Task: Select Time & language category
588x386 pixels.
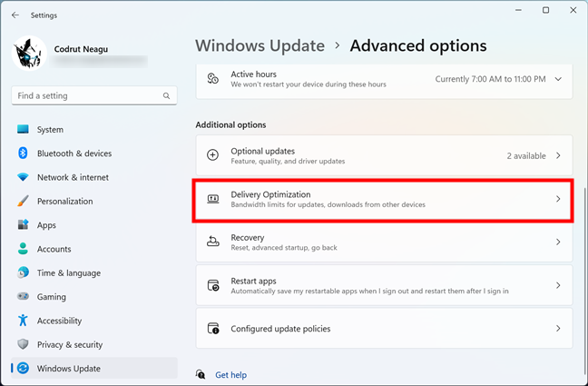Action: click(94, 272)
